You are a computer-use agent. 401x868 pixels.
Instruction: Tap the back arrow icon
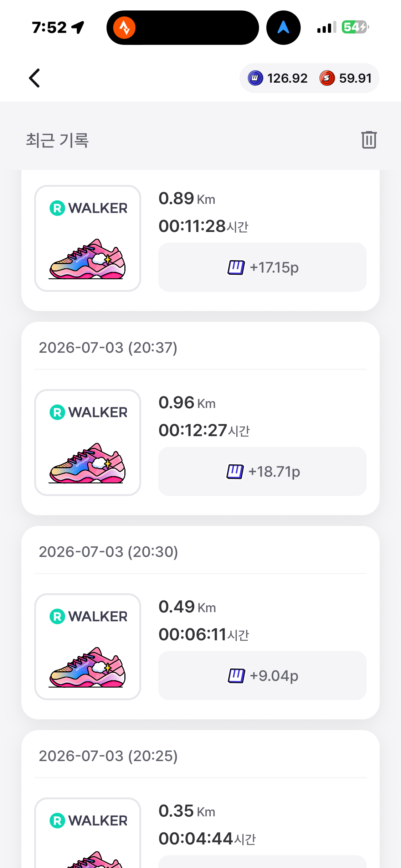pyautogui.click(x=35, y=78)
